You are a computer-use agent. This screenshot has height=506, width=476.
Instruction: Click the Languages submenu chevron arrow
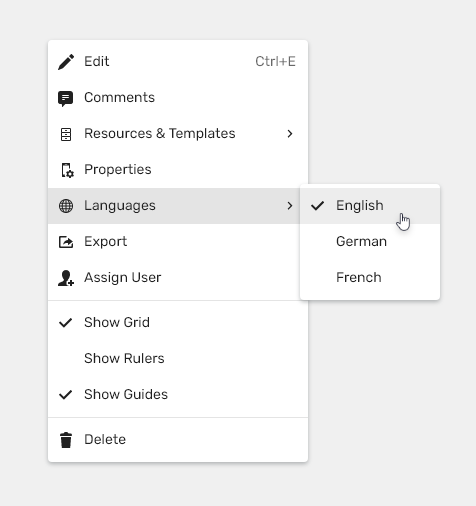point(290,206)
